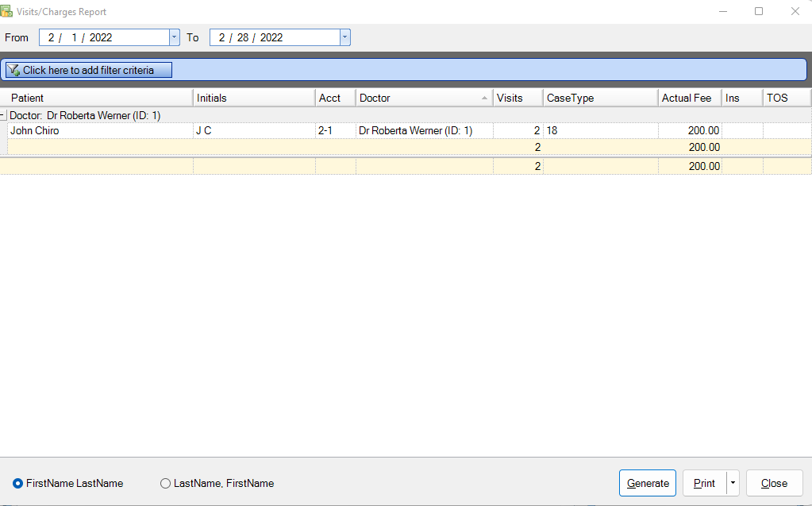Click the day in To date field
Viewport: 812px width, 506px height.
243,37
